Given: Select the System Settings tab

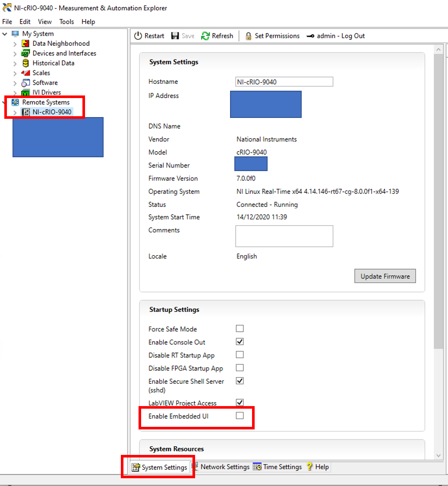Looking at the screenshot, I should pos(160,467).
